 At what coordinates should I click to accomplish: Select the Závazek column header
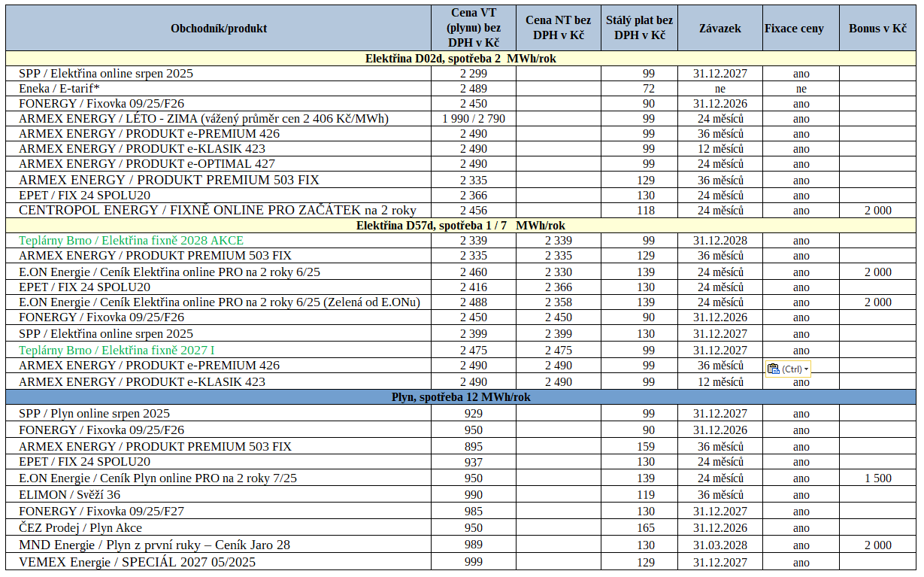(x=720, y=29)
